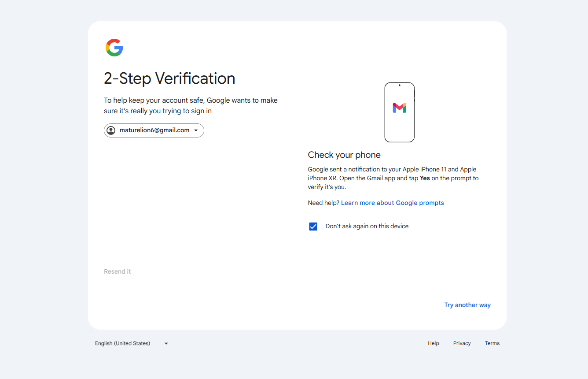Click the "Check your phone" heading
588x379 pixels.
344,155
